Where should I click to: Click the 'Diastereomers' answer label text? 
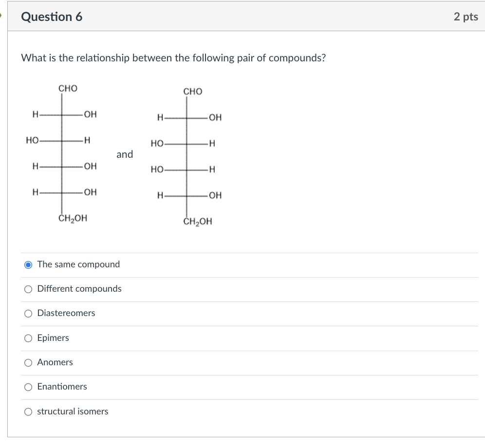pos(66,313)
